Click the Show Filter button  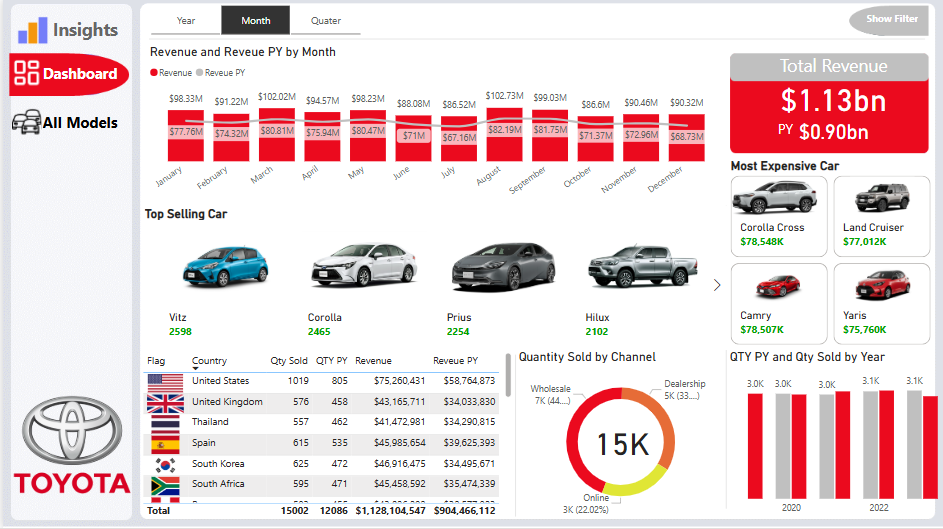click(889, 20)
